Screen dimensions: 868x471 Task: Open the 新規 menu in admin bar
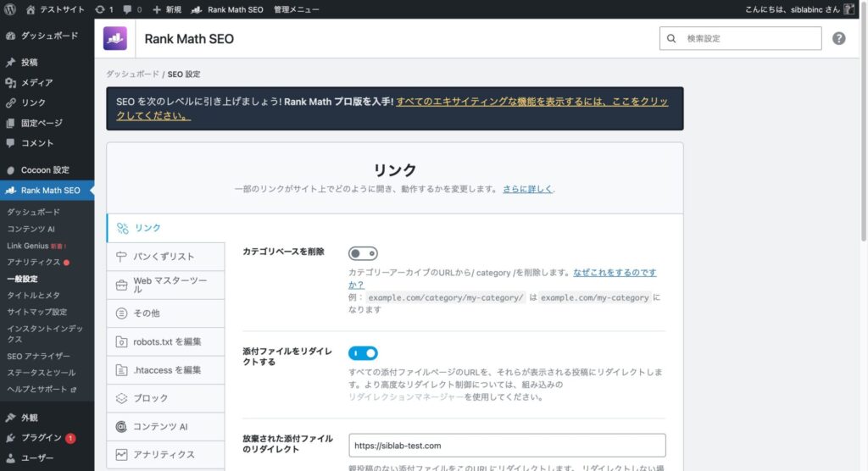click(x=167, y=9)
